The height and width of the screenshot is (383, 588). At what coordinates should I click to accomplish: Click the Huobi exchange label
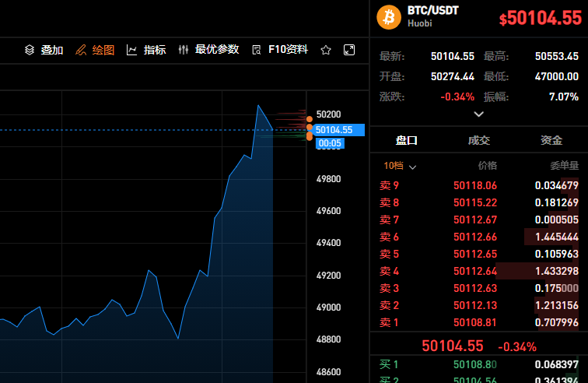click(x=420, y=23)
